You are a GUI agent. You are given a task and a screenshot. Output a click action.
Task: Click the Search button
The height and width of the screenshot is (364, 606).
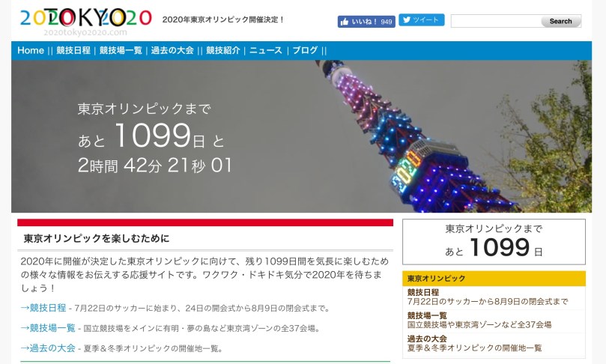(560, 21)
